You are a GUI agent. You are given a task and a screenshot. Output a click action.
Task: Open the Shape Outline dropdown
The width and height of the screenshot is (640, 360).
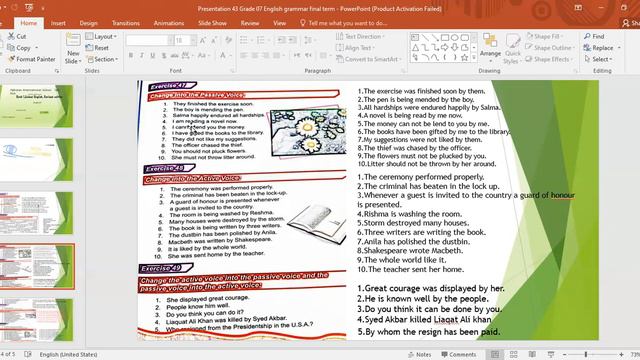pyautogui.click(x=550, y=48)
